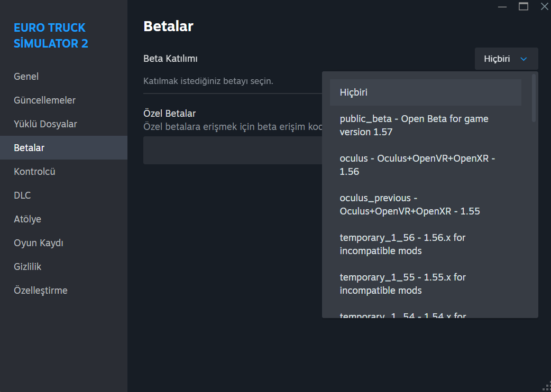Choose oculus_previous 1.55 beta branch
The height and width of the screenshot is (392, 551).
click(x=426, y=204)
